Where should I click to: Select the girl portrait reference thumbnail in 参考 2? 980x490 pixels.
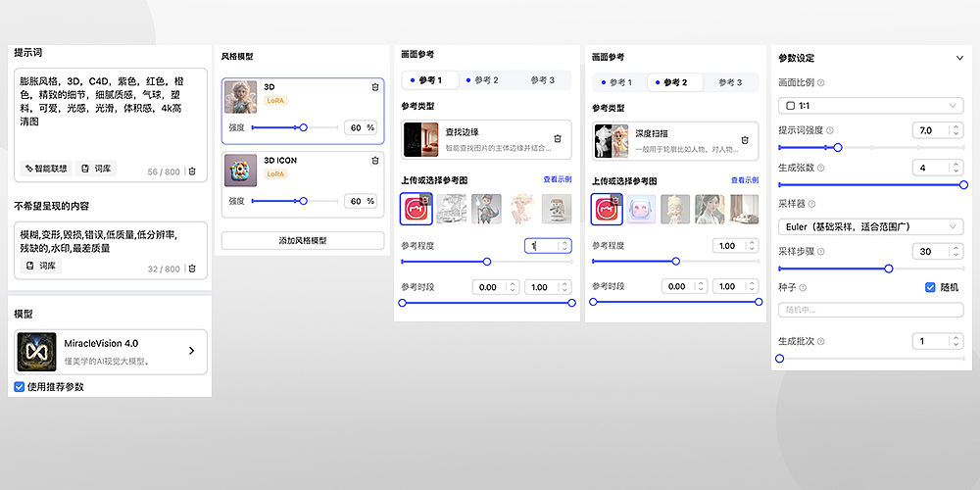pyautogui.click(x=710, y=210)
